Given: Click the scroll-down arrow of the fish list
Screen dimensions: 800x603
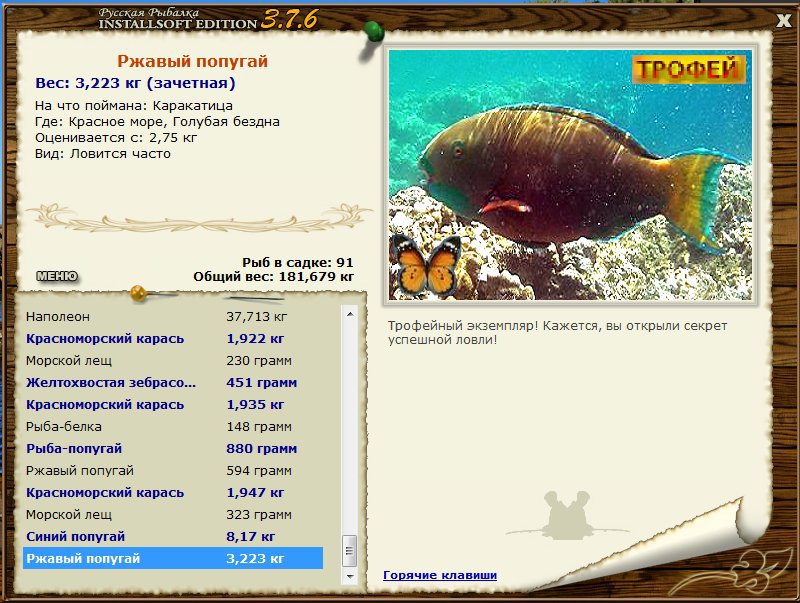Looking at the screenshot, I should coord(350,576).
